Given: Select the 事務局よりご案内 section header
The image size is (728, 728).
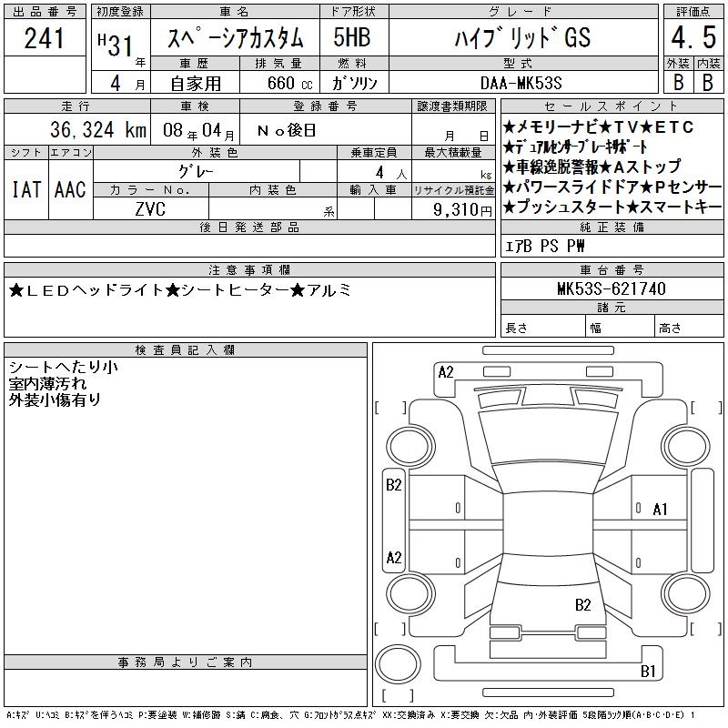Looking at the screenshot, I should [186, 662].
